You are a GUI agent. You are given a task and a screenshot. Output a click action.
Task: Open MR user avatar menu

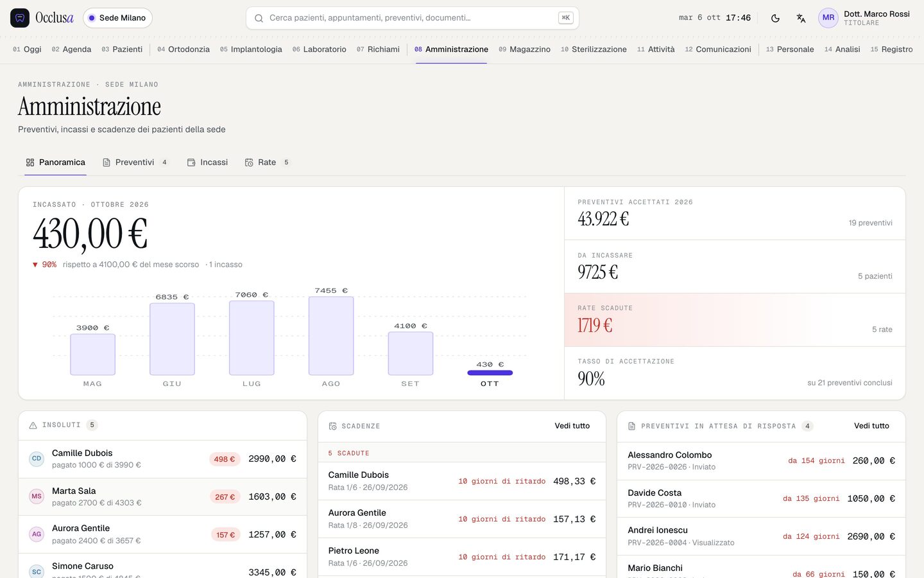point(828,18)
